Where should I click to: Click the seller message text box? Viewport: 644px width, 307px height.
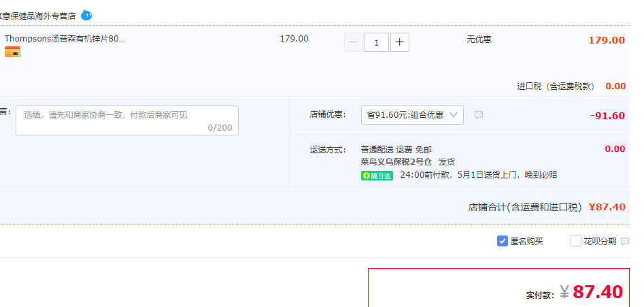click(127, 120)
